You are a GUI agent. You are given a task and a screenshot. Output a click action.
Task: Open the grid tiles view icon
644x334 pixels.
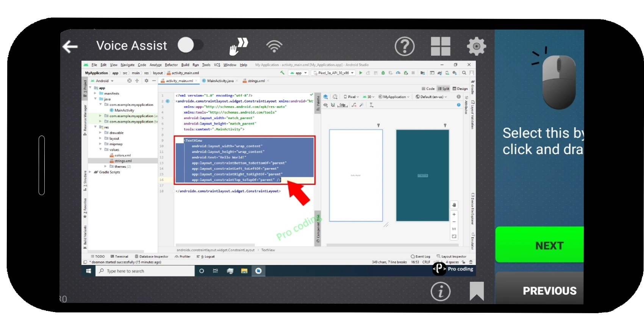coord(441,47)
